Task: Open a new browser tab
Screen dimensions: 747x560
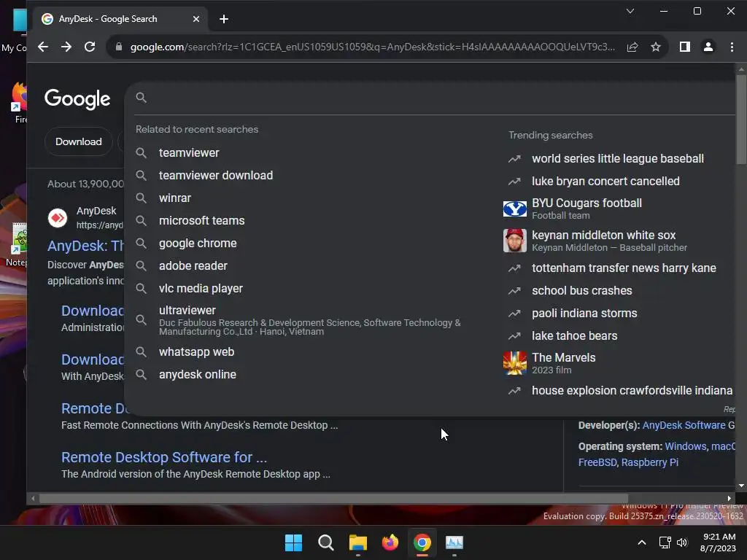Action: pos(224,19)
